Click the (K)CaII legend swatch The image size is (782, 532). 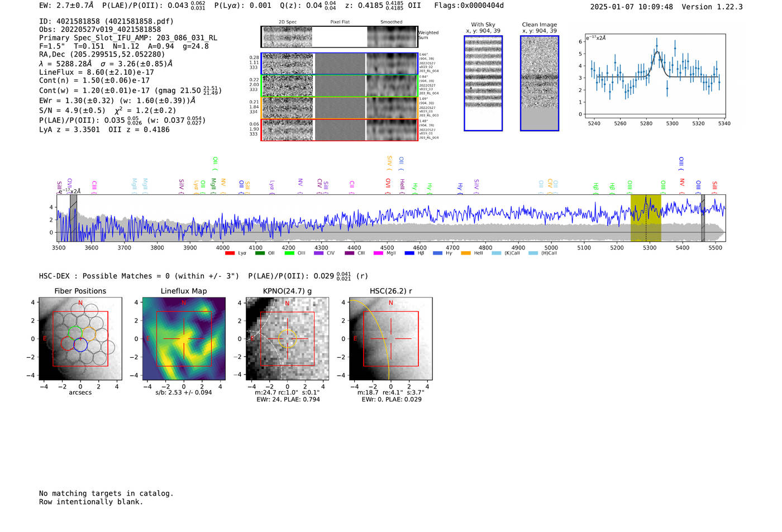(x=497, y=253)
